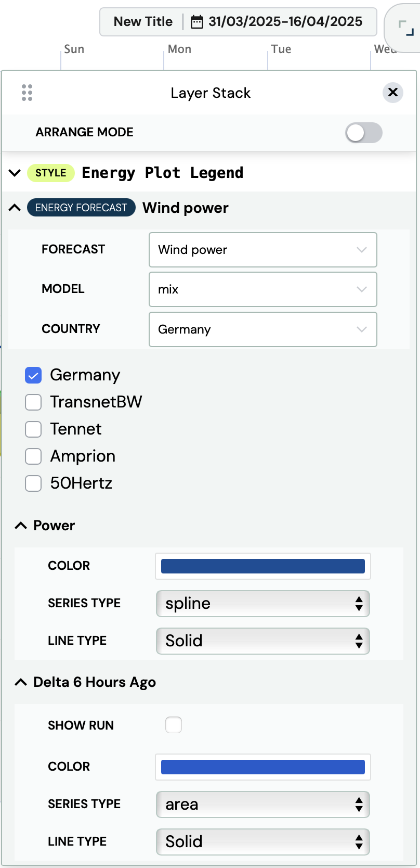
Task: Click the expand fullscreen corner icon
Action: [x=406, y=28]
